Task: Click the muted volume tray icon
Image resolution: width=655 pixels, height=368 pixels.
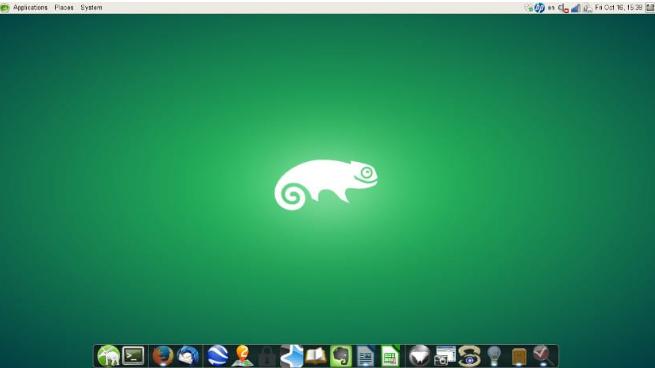Action: tap(564, 8)
